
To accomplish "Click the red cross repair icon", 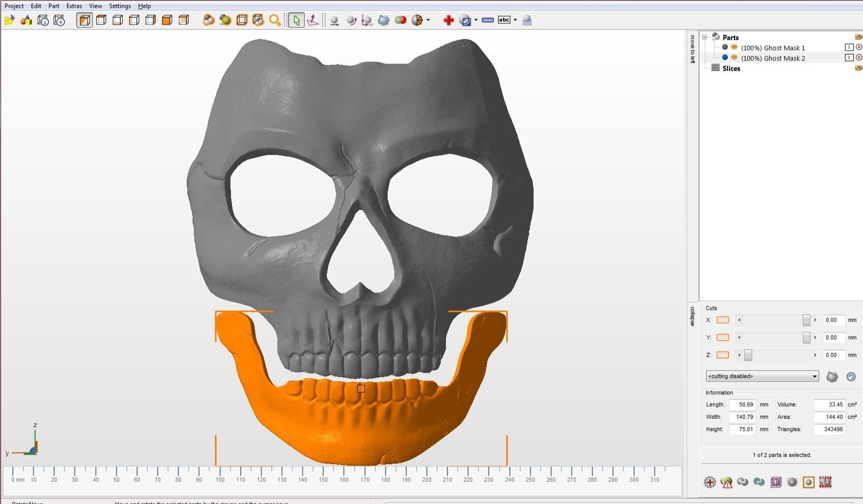I will [449, 20].
